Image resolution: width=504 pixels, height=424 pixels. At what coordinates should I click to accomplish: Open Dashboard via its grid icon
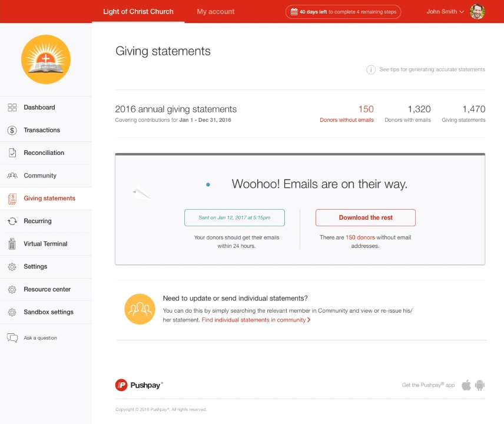pos(12,107)
